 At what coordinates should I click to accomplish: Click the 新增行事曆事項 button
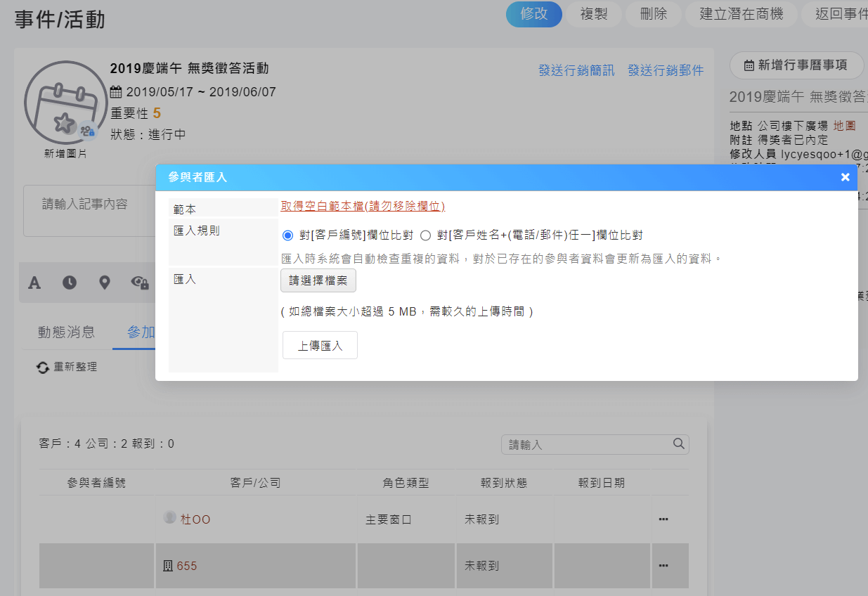(x=796, y=65)
